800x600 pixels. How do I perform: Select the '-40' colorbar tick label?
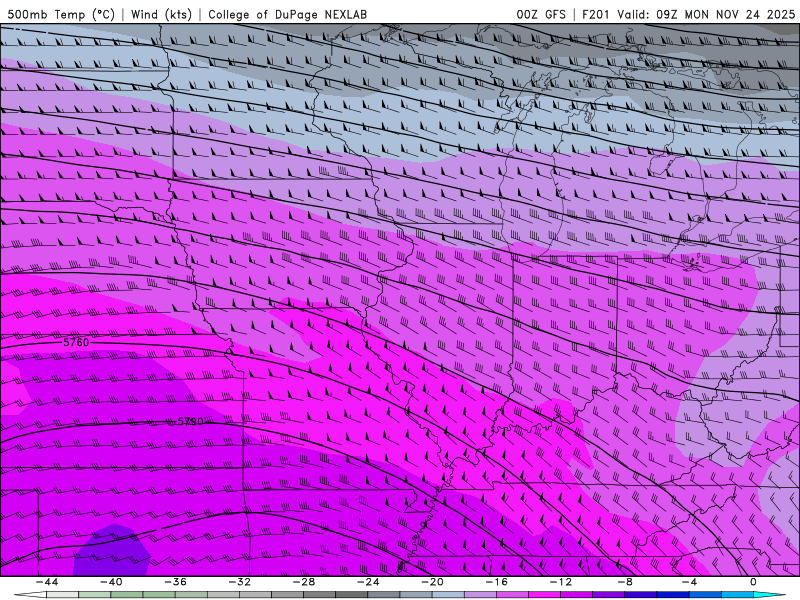pos(111,582)
